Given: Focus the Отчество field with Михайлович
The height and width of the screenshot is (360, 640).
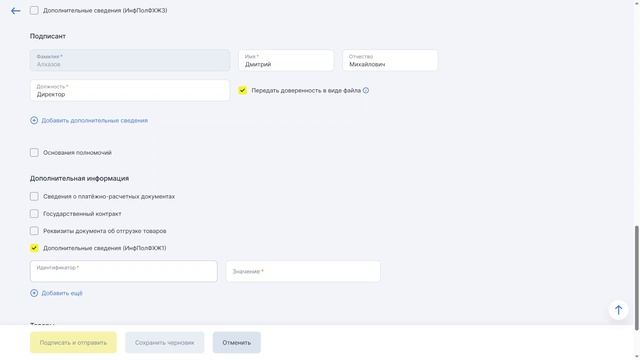Looking at the screenshot, I should pos(390,60).
